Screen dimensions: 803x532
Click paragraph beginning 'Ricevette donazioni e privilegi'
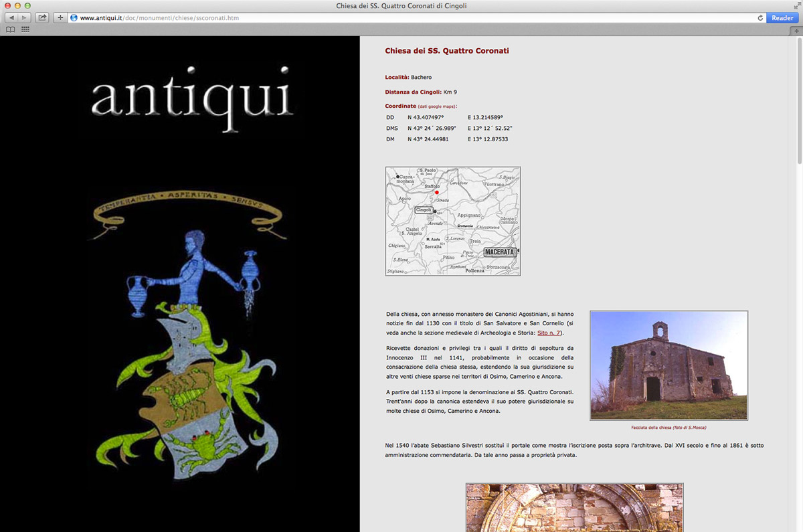click(x=480, y=362)
